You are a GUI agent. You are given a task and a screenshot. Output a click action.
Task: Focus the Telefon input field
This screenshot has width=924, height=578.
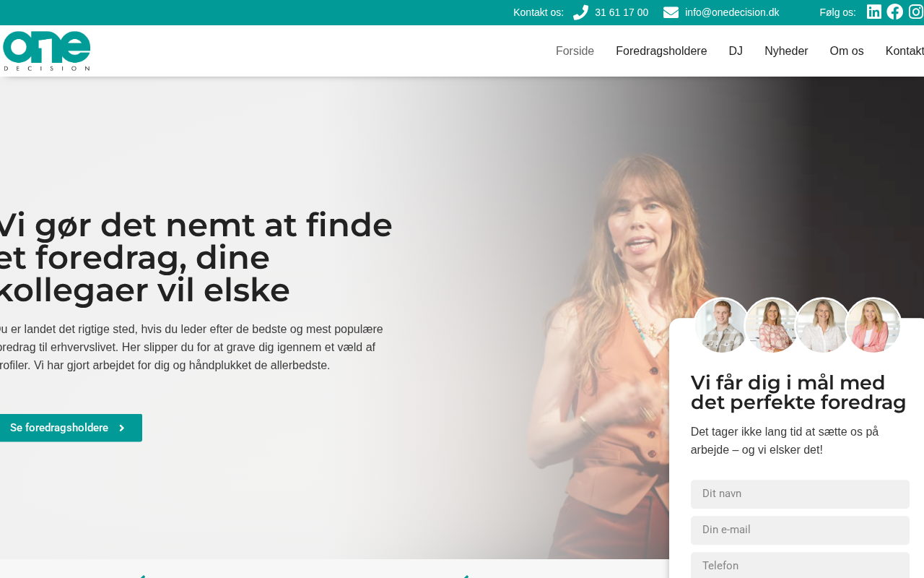pos(800,565)
